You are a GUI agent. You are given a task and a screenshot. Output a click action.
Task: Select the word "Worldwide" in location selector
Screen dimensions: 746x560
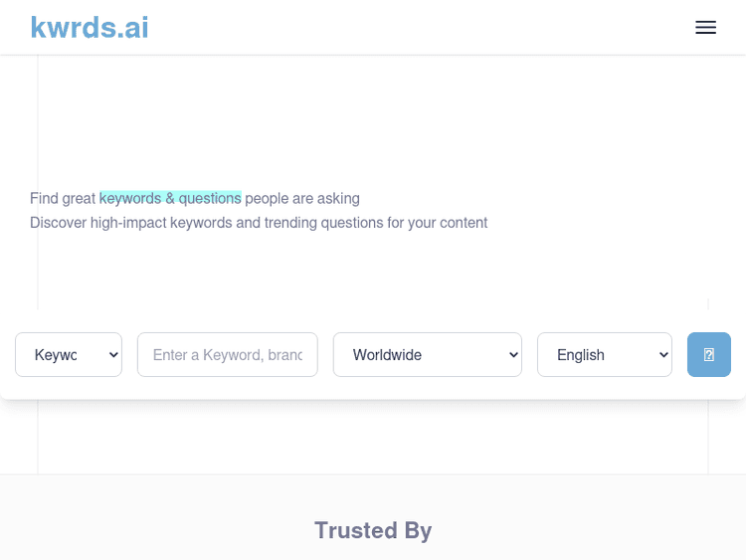click(x=387, y=355)
